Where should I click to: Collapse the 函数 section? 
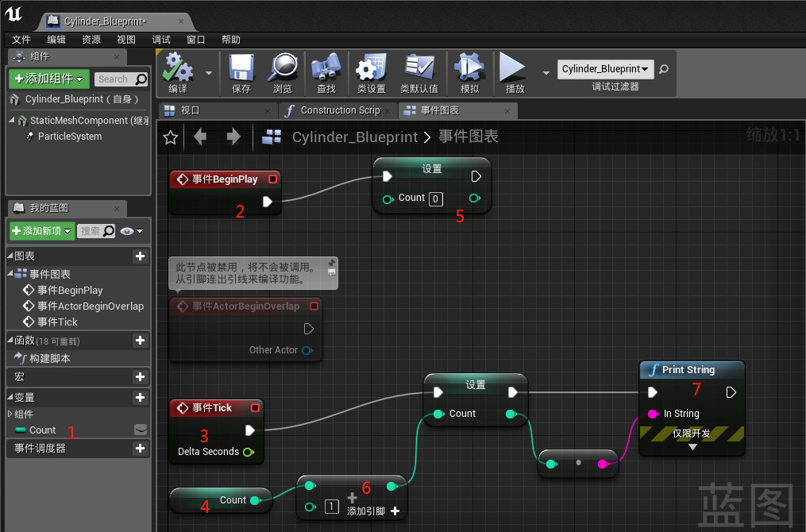click(x=10, y=340)
